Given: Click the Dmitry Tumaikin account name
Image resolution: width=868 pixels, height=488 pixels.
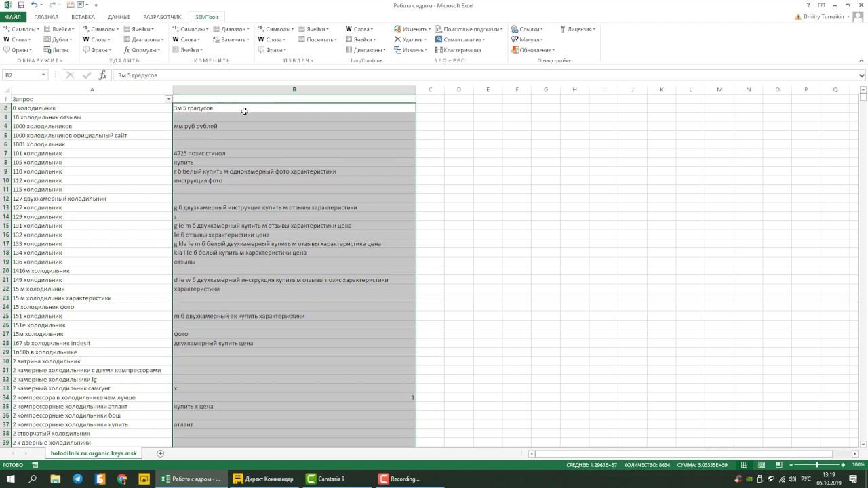Looking at the screenshot, I should click(x=823, y=17).
